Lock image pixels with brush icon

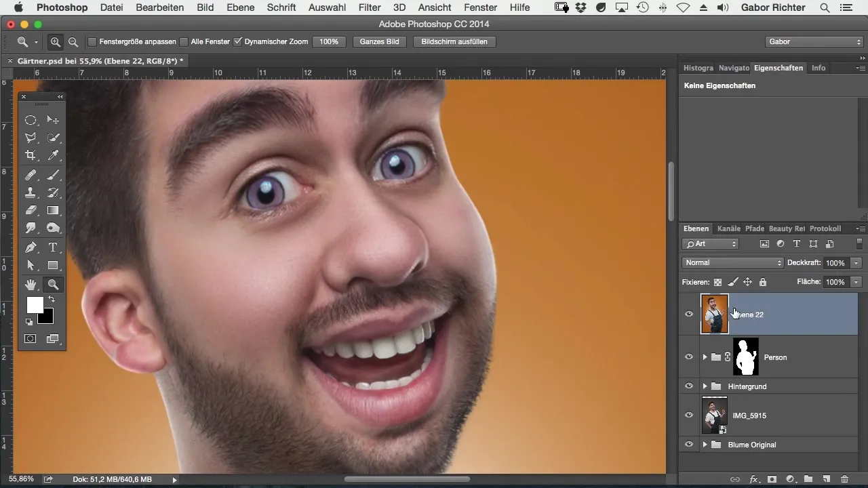732,282
